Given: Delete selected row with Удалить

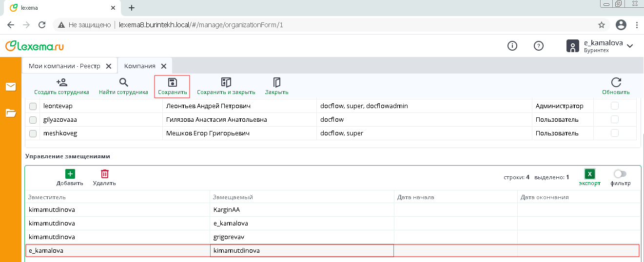Looking at the screenshot, I should click(104, 174).
